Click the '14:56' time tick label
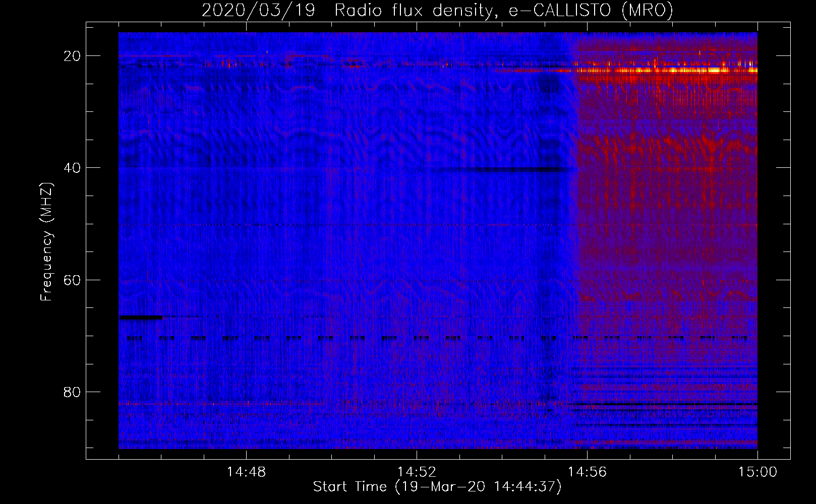Screen dimensions: 816x504 pos(587,472)
